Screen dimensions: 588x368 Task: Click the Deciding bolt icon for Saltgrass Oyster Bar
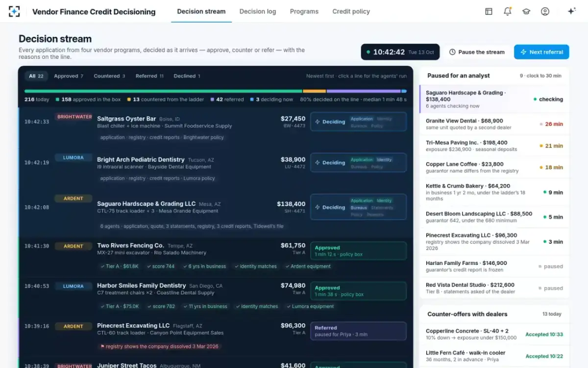click(318, 122)
